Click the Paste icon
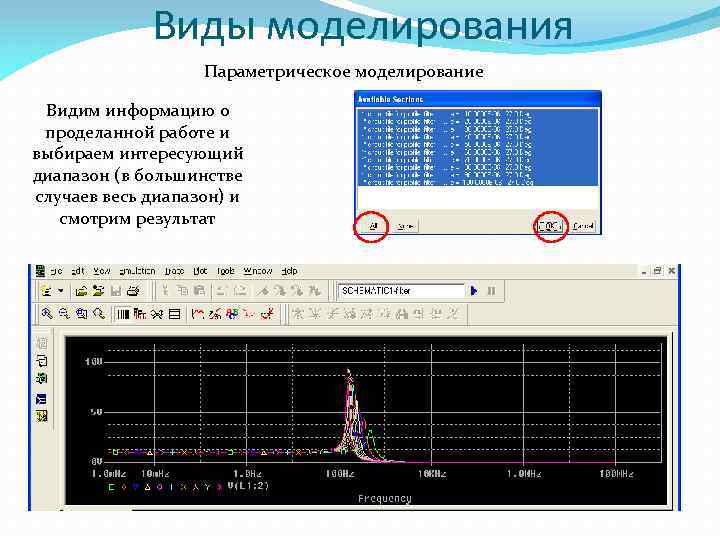Screen dimensions: 720x540 tap(199, 291)
